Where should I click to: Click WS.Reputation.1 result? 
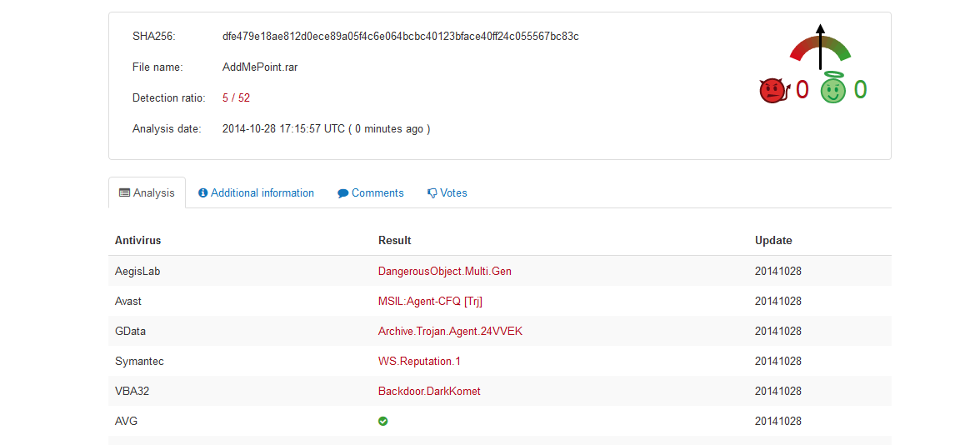[x=419, y=361]
